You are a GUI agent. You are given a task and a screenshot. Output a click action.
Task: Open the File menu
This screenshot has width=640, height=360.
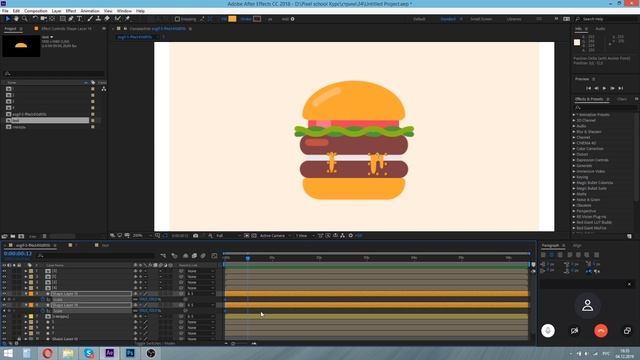[5, 11]
